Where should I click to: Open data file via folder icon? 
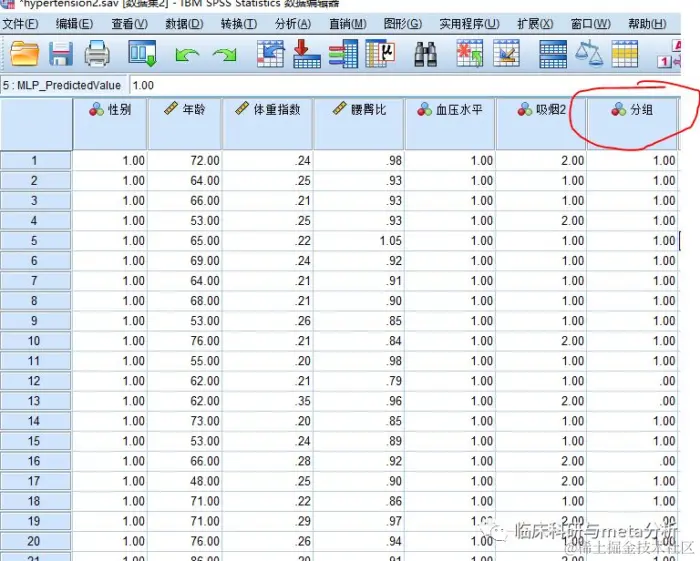(x=25, y=54)
